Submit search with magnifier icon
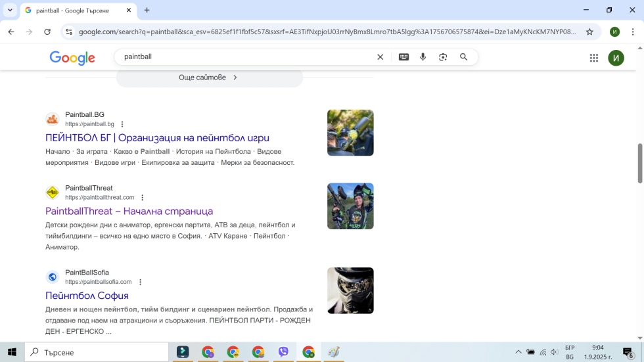This screenshot has height=362, width=644. point(463,57)
